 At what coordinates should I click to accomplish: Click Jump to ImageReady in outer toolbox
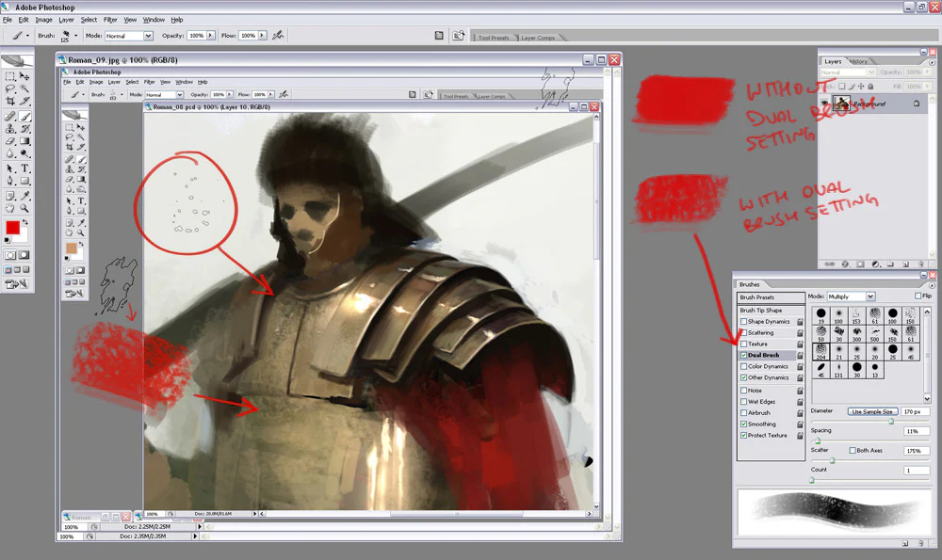(17, 284)
